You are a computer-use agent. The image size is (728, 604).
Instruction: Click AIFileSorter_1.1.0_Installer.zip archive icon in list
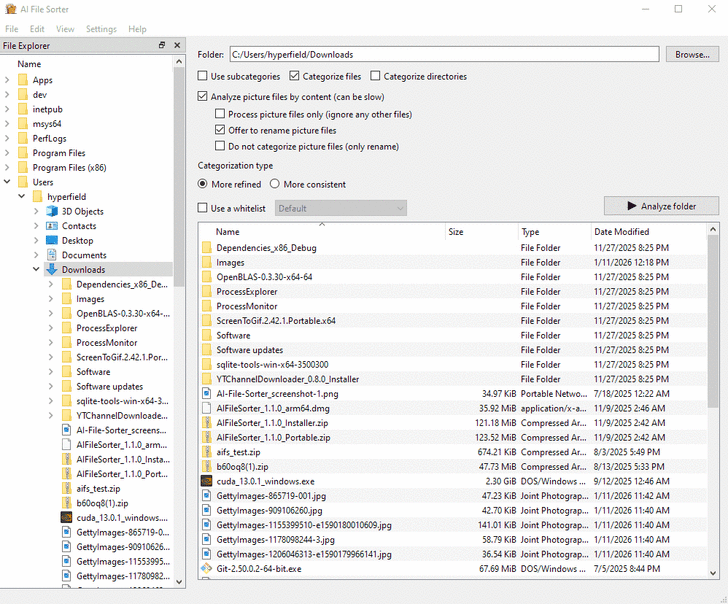click(x=207, y=422)
